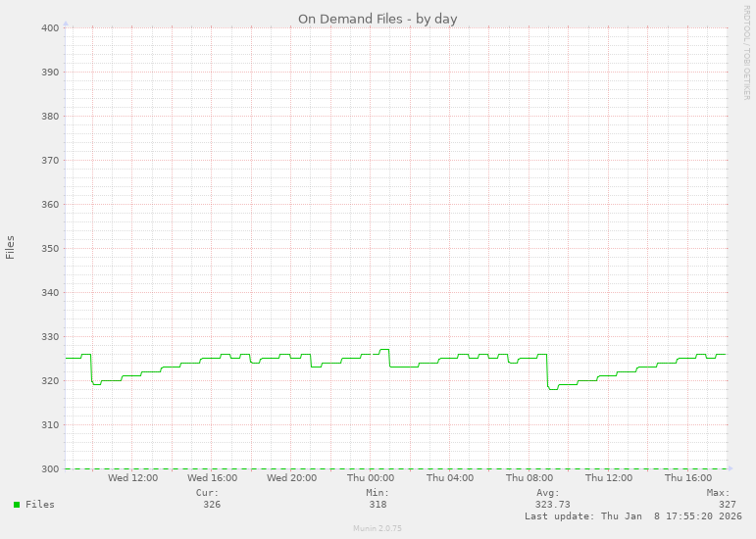The image size is (756, 539).
Task: Click the '300' y-axis label
Action: (x=50, y=469)
